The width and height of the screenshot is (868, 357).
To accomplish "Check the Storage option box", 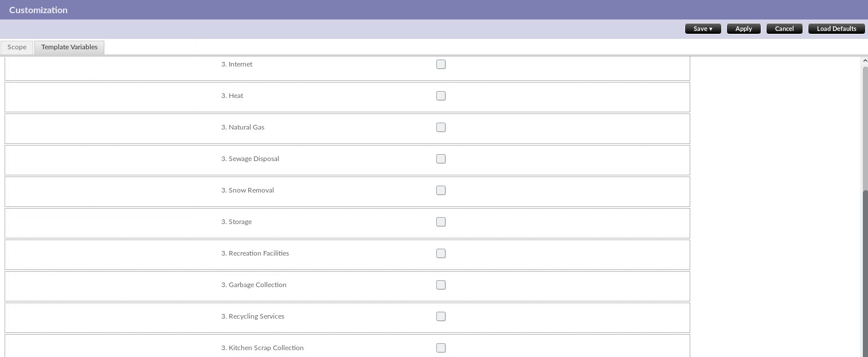I will (x=441, y=222).
